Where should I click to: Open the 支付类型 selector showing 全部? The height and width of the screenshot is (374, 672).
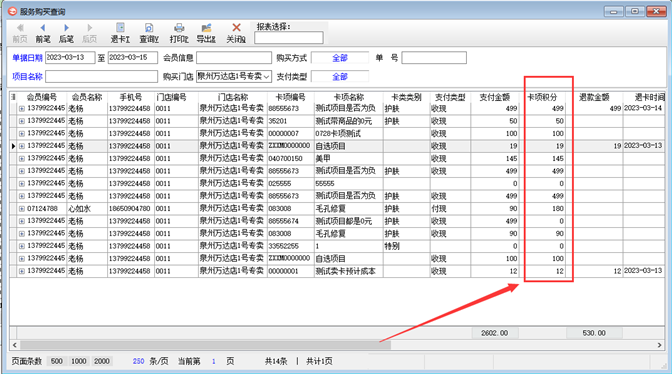pyautogui.click(x=340, y=77)
